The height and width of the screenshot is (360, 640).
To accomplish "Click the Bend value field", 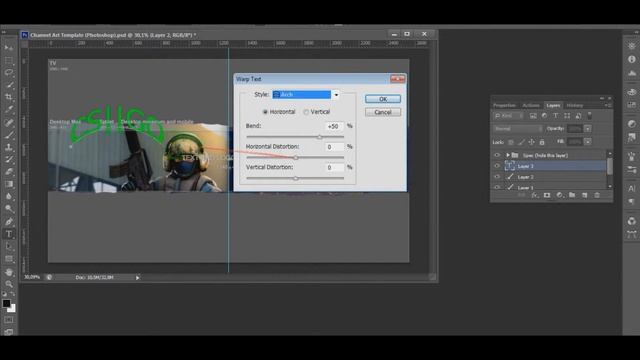I will [x=334, y=127].
